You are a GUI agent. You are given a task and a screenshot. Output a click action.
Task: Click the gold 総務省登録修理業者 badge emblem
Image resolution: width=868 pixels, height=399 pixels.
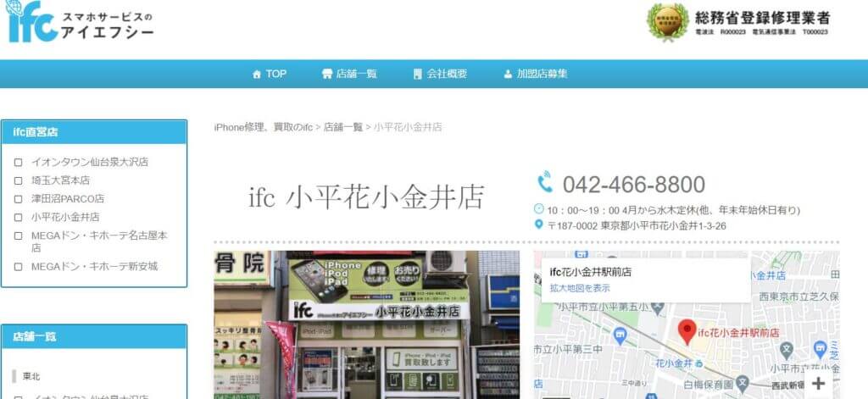pos(668,21)
